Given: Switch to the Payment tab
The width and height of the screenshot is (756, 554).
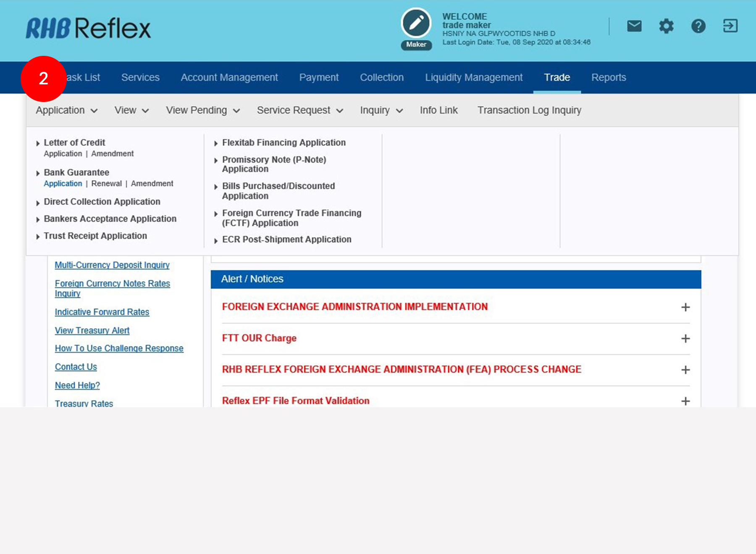Looking at the screenshot, I should [x=319, y=78].
